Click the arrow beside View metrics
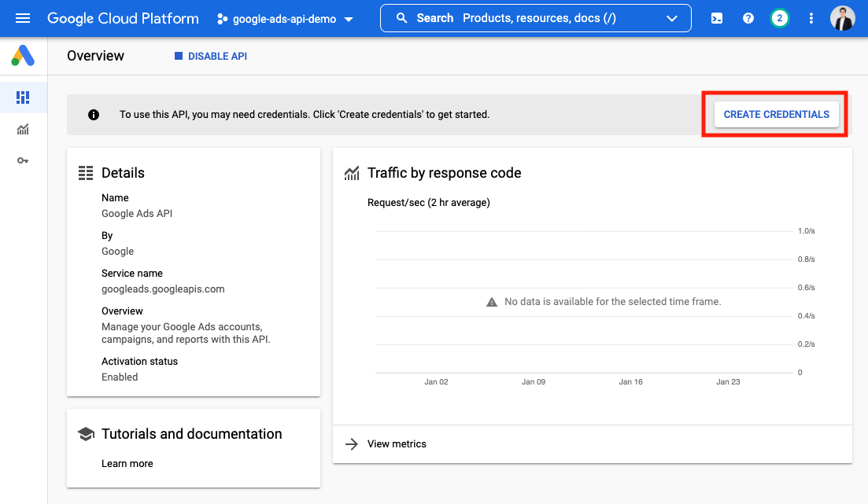This screenshot has width=868, height=504. 352,443
